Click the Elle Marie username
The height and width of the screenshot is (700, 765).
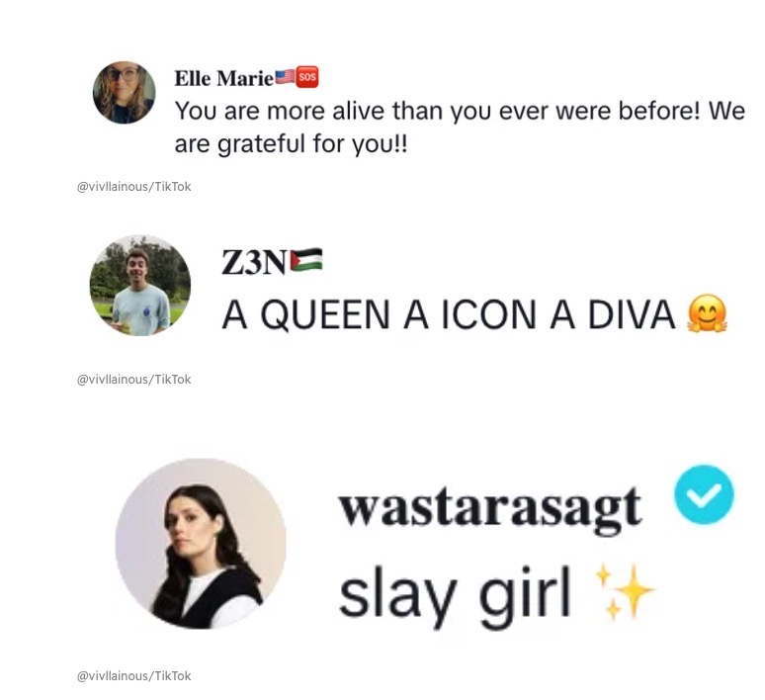pos(224,78)
